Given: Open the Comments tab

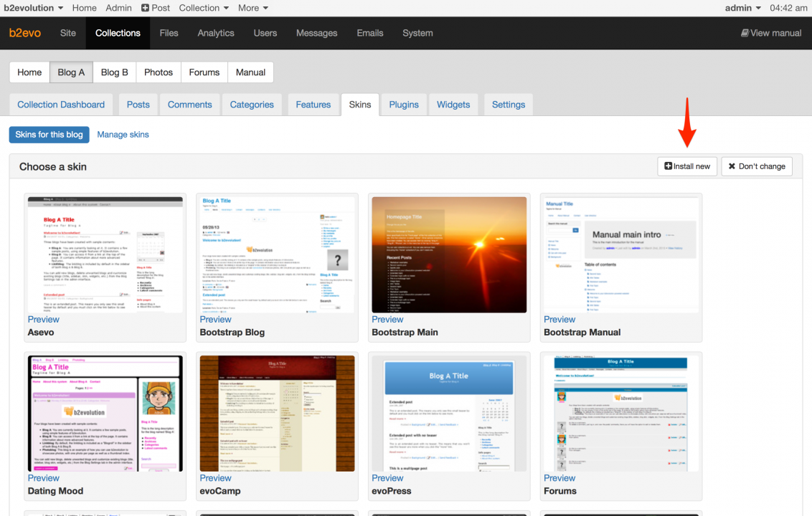Looking at the screenshot, I should (x=189, y=105).
